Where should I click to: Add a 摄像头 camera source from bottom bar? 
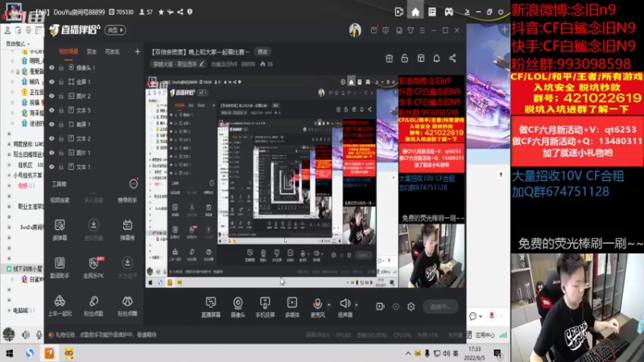click(x=237, y=307)
